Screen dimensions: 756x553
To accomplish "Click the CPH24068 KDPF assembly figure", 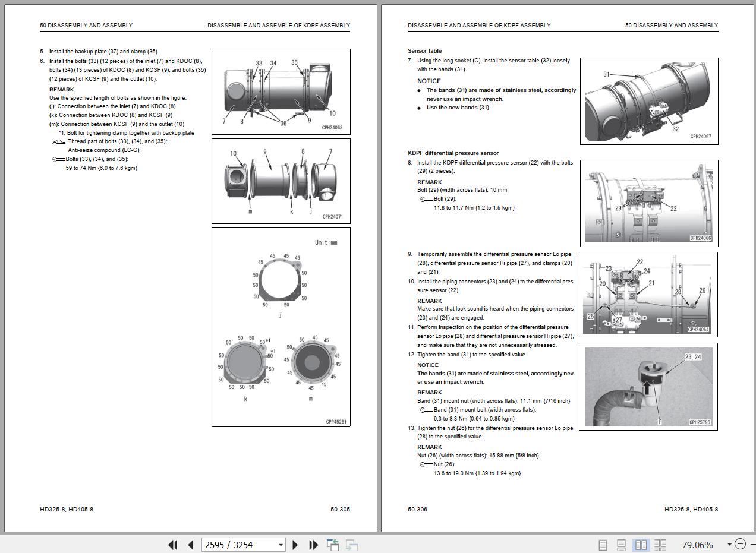I will coord(281,91).
